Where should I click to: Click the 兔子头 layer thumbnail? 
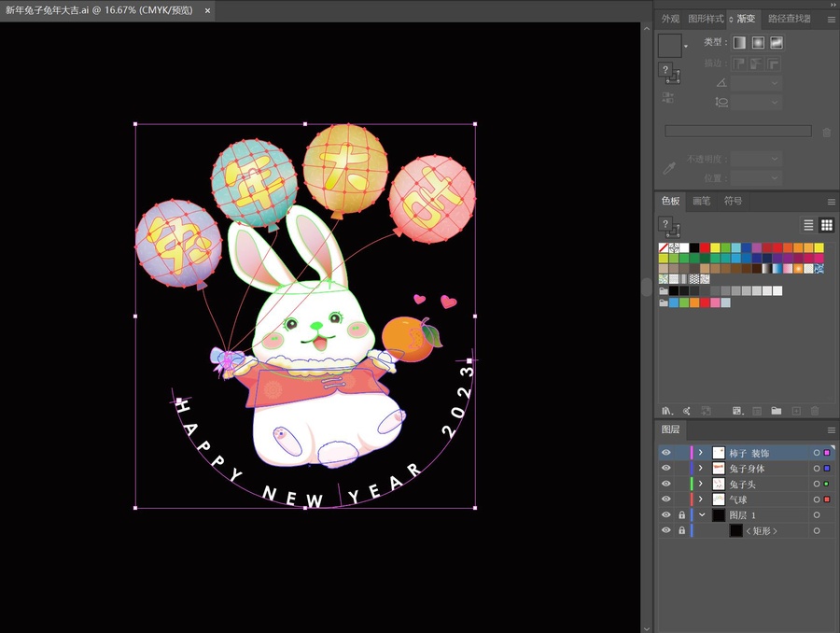point(719,484)
